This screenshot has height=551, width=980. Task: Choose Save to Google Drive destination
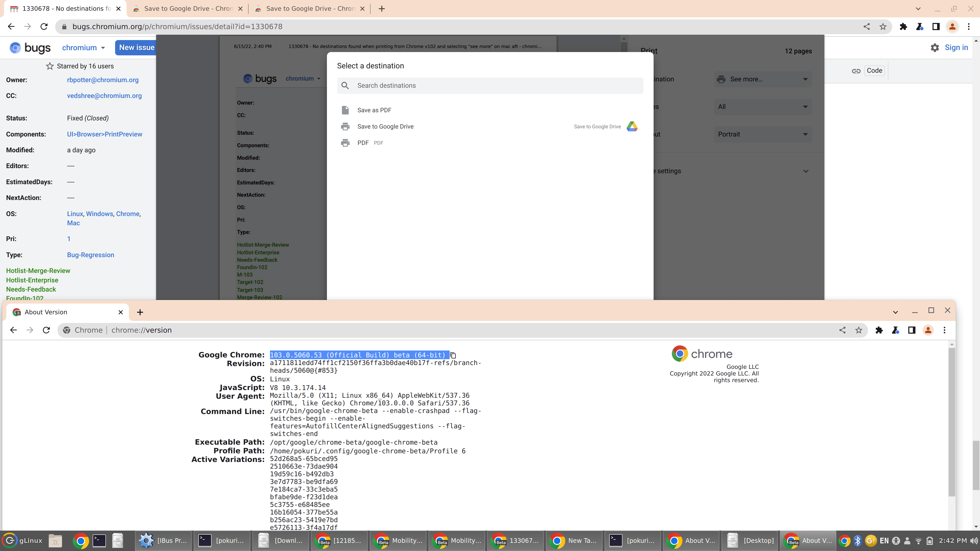click(490, 126)
